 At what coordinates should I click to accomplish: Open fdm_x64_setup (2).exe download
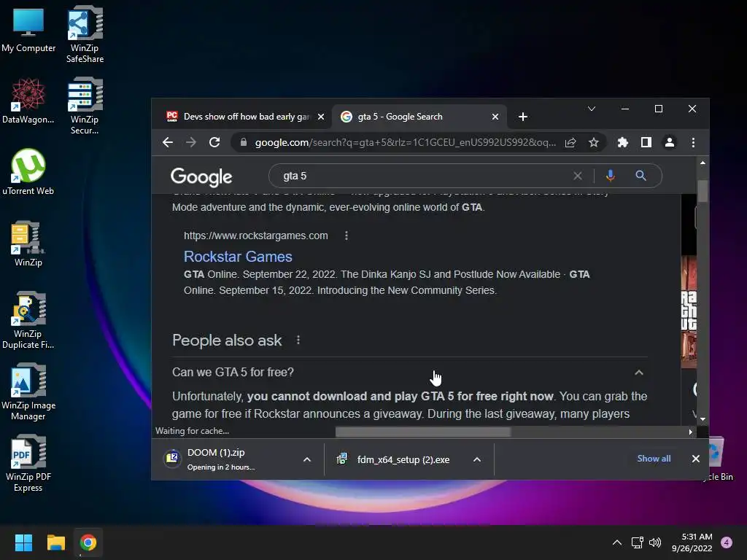pyautogui.click(x=395, y=459)
